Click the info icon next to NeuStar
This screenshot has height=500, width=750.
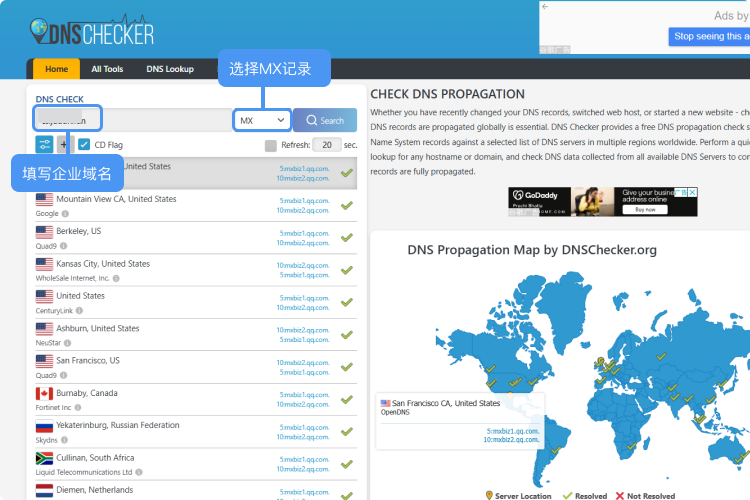click(67, 343)
